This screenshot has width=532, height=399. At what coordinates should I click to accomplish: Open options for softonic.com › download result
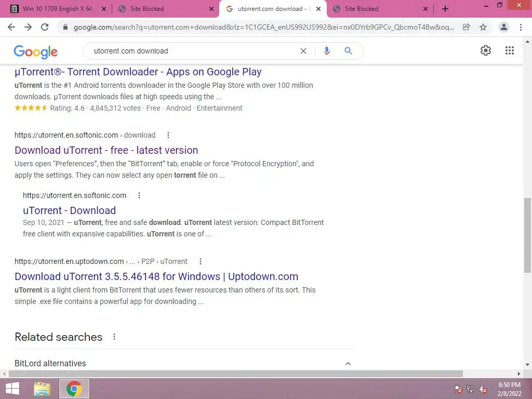click(168, 135)
